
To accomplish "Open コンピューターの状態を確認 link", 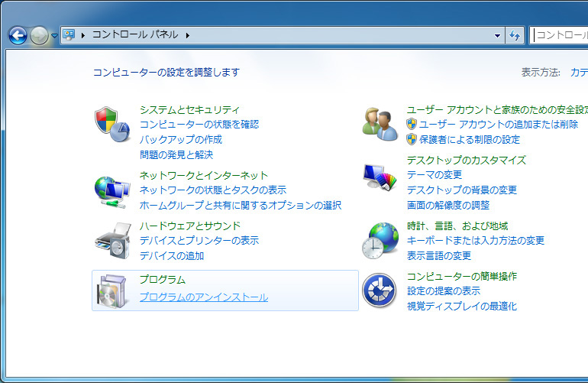I will pyautogui.click(x=199, y=125).
